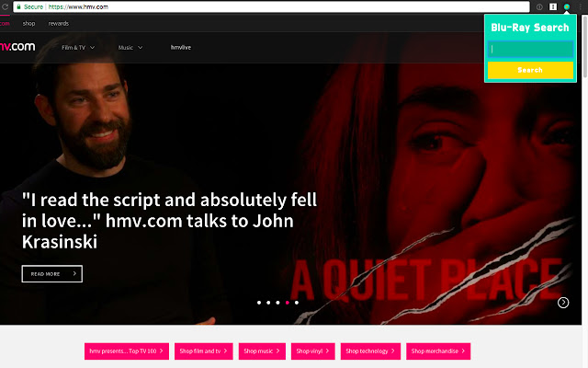This screenshot has height=368, width=588.
Task: Click the John Krasinski headline text
Action: coord(169,221)
